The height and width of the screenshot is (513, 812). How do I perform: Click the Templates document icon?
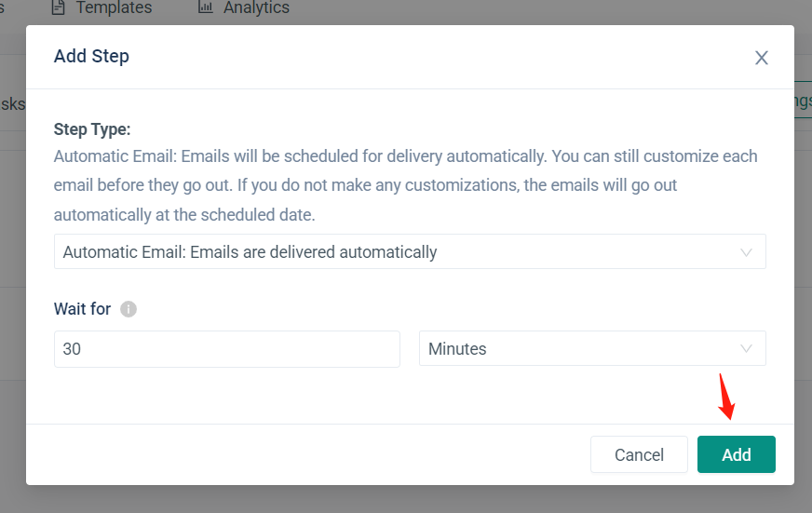click(59, 7)
